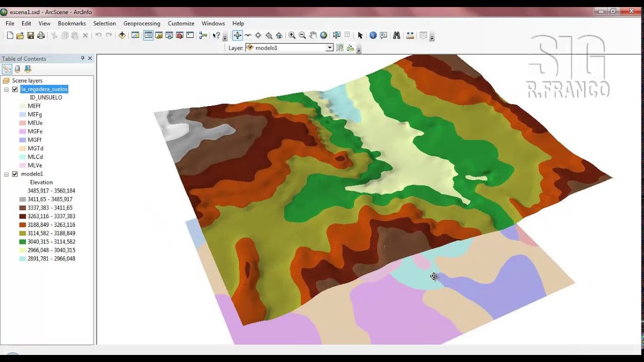Uncheck the modelo1 layer checkbox
The image size is (644, 362).
(15, 174)
